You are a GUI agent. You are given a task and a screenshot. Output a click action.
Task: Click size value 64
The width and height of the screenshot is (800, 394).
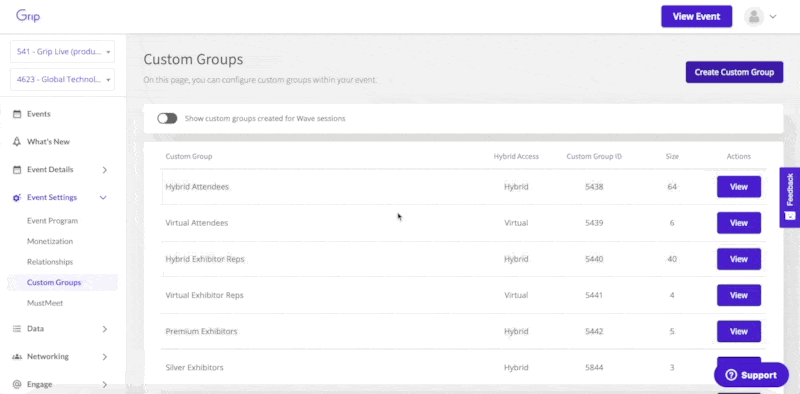click(672, 187)
